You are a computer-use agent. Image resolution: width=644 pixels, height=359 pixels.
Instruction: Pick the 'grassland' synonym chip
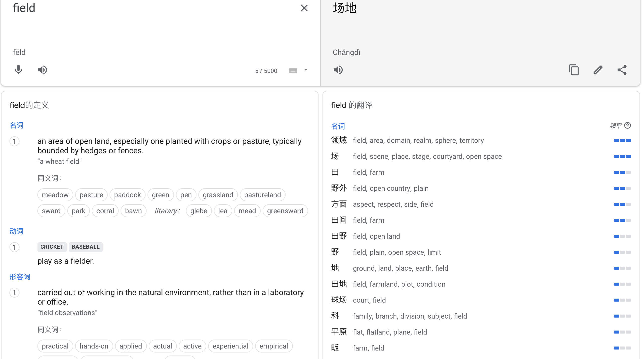[x=218, y=195]
